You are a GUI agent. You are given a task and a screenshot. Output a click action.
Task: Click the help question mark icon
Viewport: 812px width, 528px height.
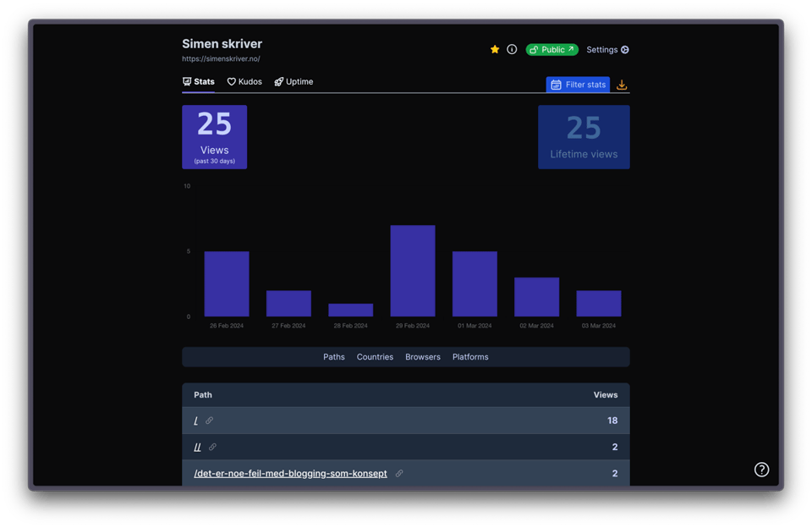click(761, 470)
